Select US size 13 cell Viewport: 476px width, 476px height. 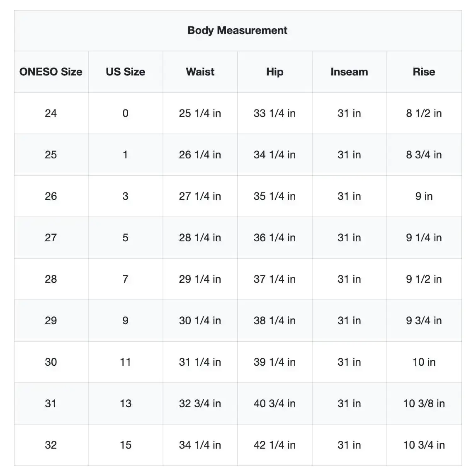tap(125, 403)
